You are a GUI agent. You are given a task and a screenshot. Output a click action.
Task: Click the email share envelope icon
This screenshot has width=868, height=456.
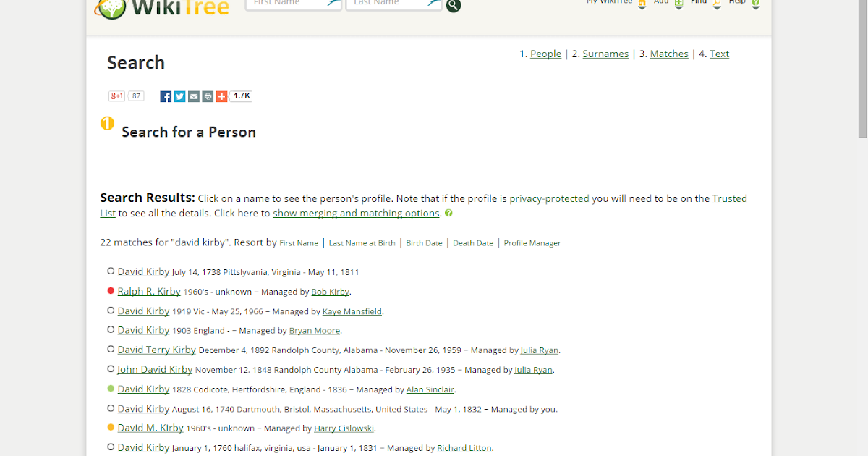pyautogui.click(x=194, y=96)
